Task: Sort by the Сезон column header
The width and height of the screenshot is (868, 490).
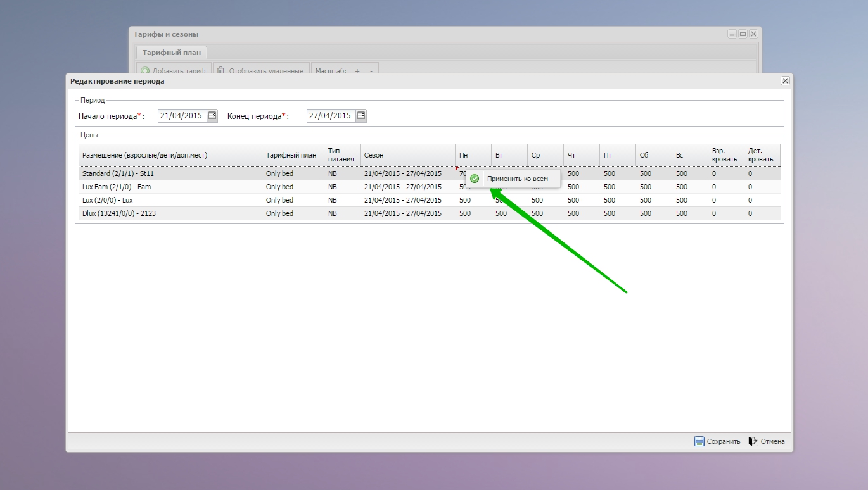Action: point(407,155)
